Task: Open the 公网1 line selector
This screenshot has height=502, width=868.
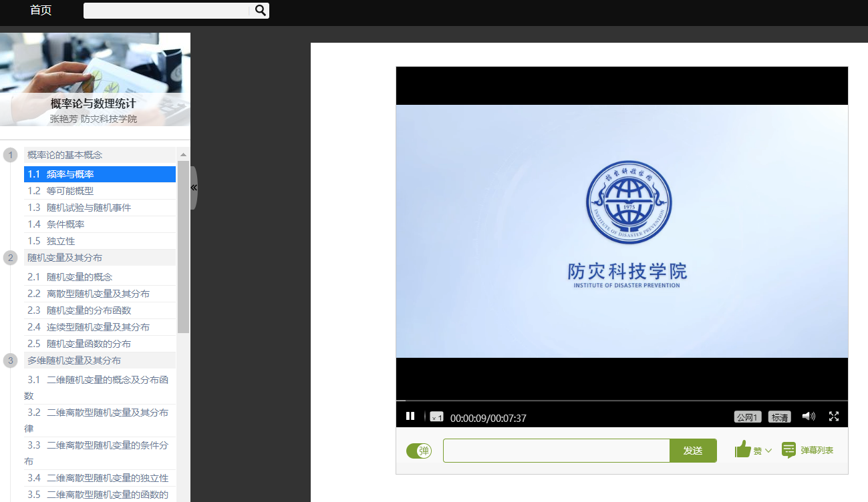Action: [x=748, y=417]
